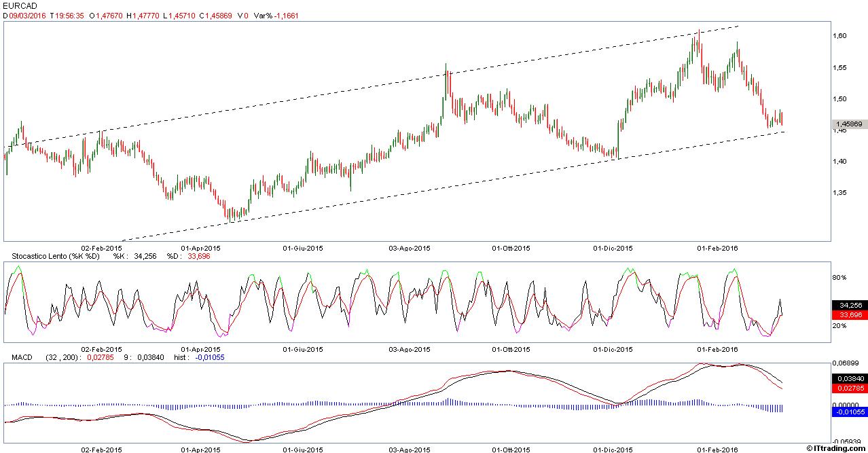This screenshot has height=453, width=868.
Task: Select the black 0,03840 tag on MACD axis
Action: pos(850,378)
